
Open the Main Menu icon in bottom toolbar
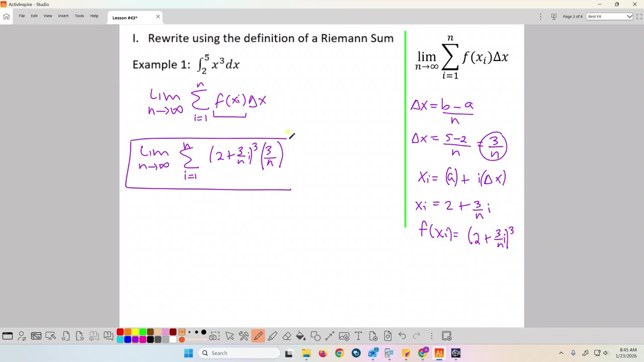8,336
